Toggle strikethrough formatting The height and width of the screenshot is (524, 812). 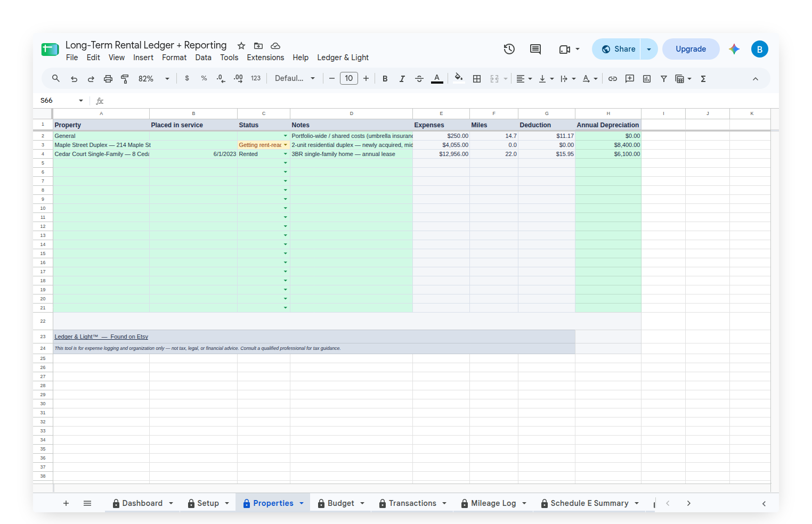419,79
